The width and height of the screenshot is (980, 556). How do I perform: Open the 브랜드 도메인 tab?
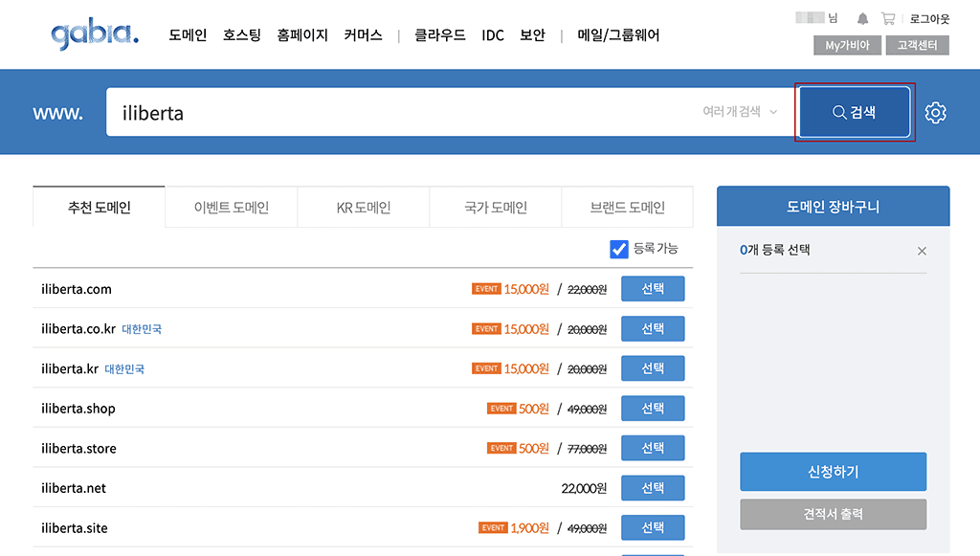[x=627, y=207]
